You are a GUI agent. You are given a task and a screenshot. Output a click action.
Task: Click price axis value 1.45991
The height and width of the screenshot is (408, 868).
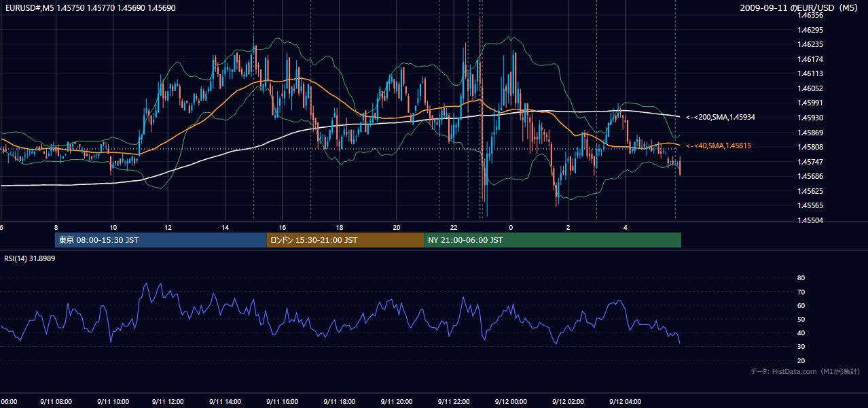click(810, 103)
